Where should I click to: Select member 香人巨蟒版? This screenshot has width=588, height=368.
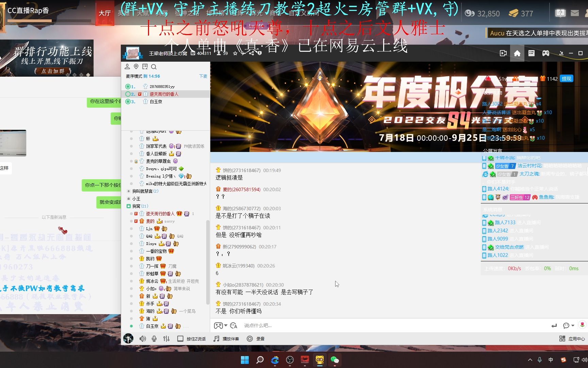(x=156, y=154)
